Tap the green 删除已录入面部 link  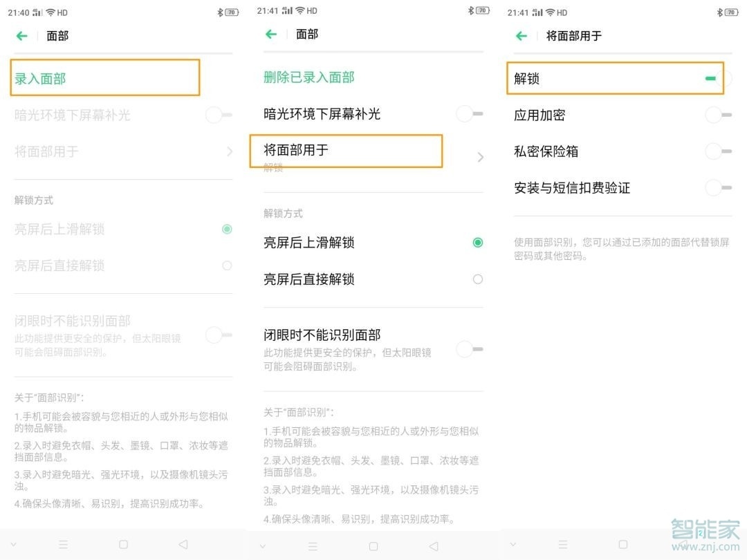point(308,77)
